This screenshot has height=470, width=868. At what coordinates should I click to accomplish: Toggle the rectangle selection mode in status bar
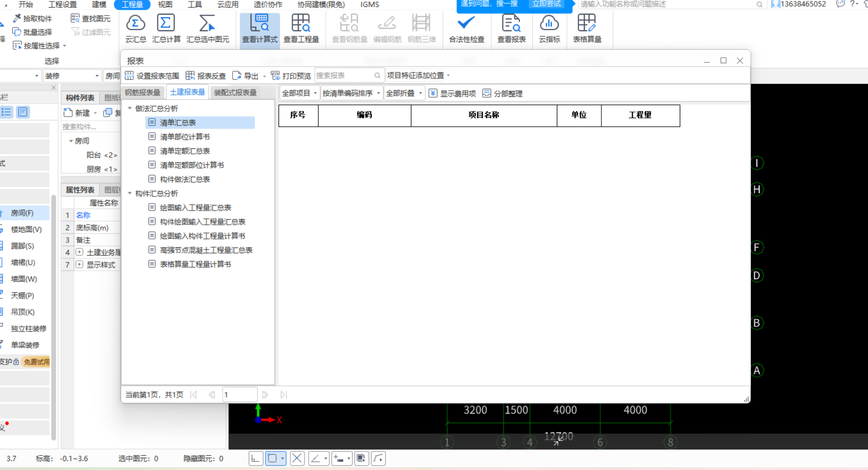coord(272,458)
